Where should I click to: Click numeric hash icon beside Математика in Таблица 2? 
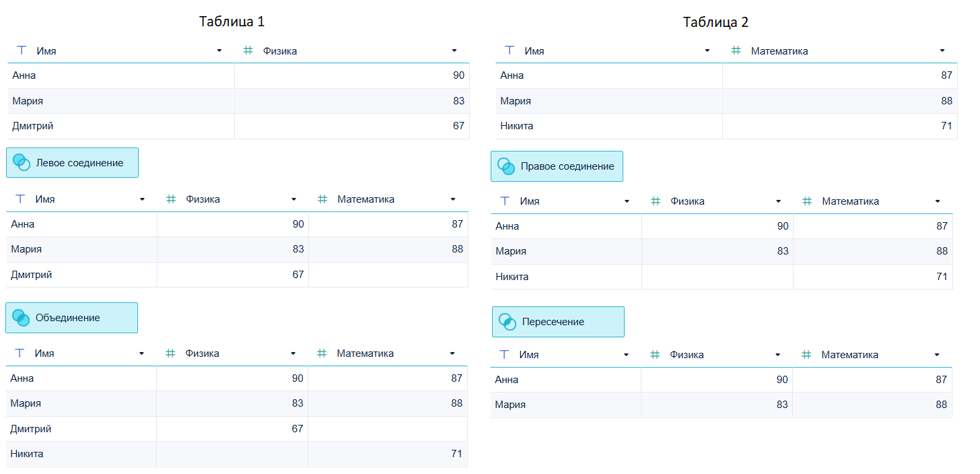coord(736,50)
